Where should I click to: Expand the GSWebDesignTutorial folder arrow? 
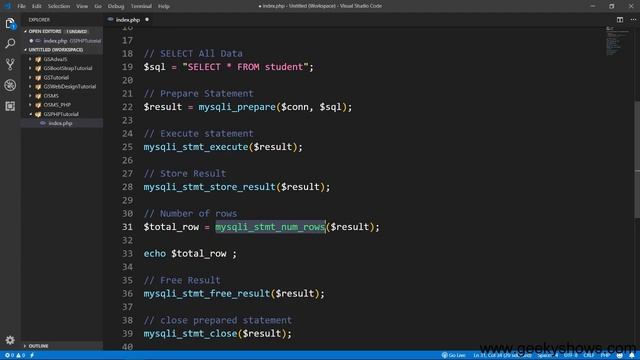point(30,87)
